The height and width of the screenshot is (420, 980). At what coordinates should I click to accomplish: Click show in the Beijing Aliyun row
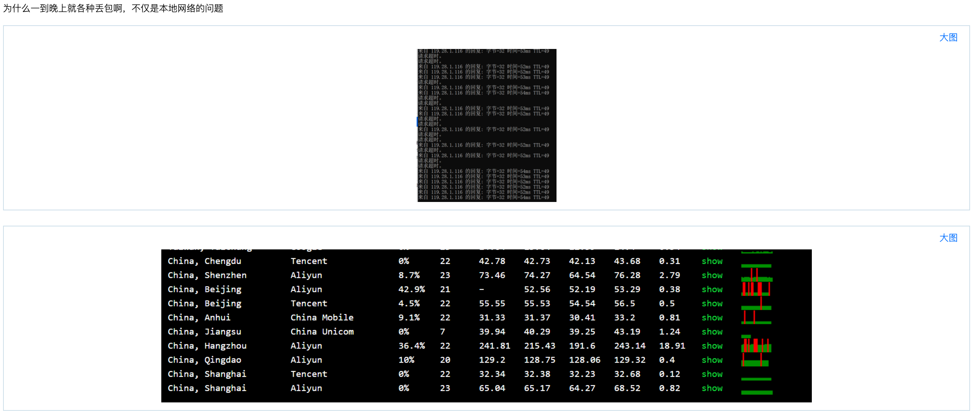[x=712, y=290]
